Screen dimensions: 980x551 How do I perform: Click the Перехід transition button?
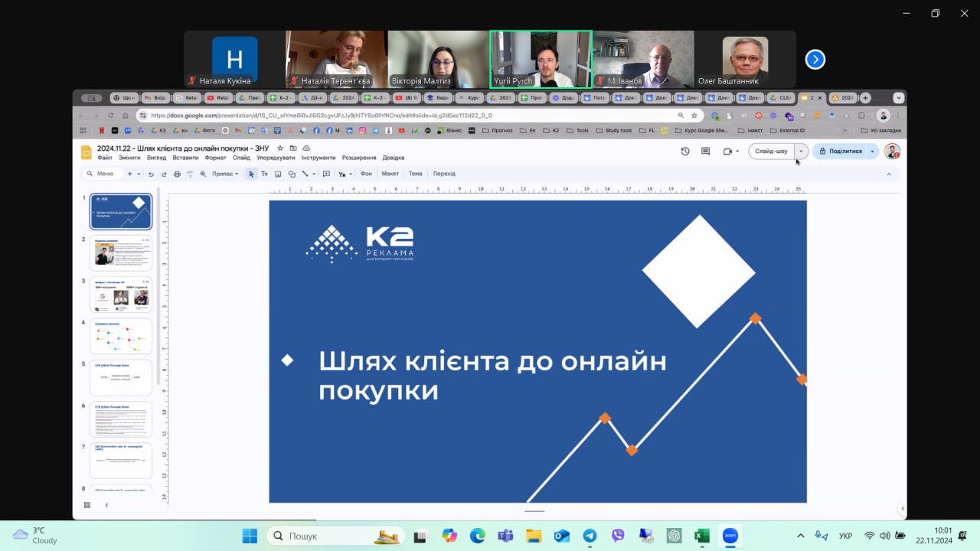click(444, 174)
